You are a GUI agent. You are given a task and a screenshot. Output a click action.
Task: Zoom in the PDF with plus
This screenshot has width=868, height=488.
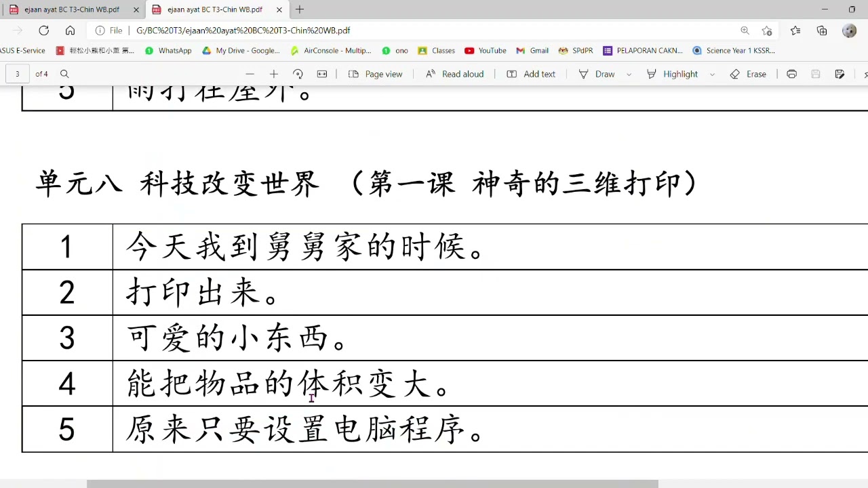pyautogui.click(x=274, y=74)
